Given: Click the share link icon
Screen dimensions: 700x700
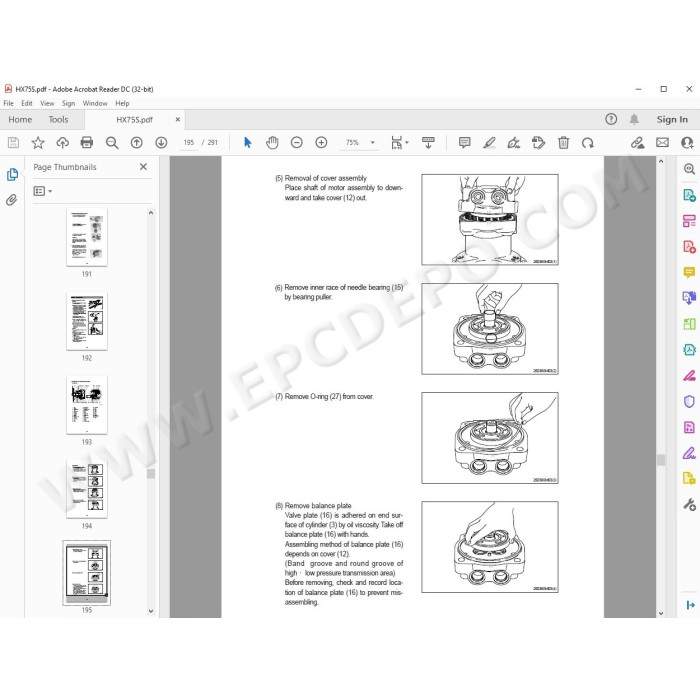Looking at the screenshot, I should [x=638, y=142].
